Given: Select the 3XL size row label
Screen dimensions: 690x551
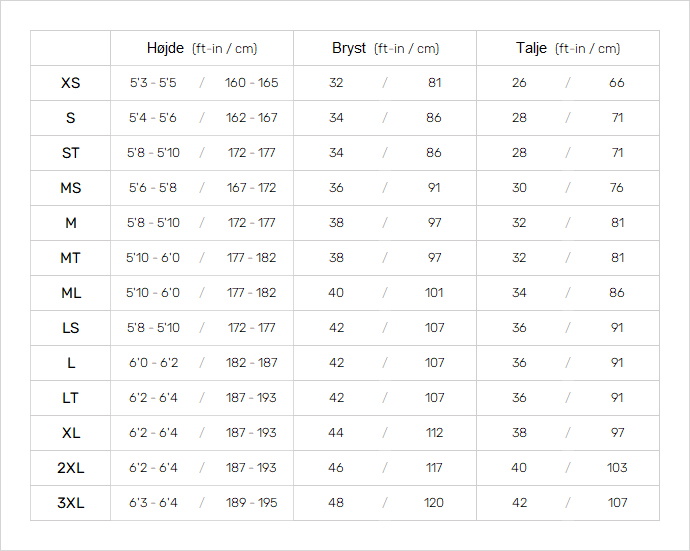Looking at the screenshot, I should pyautogui.click(x=70, y=503).
